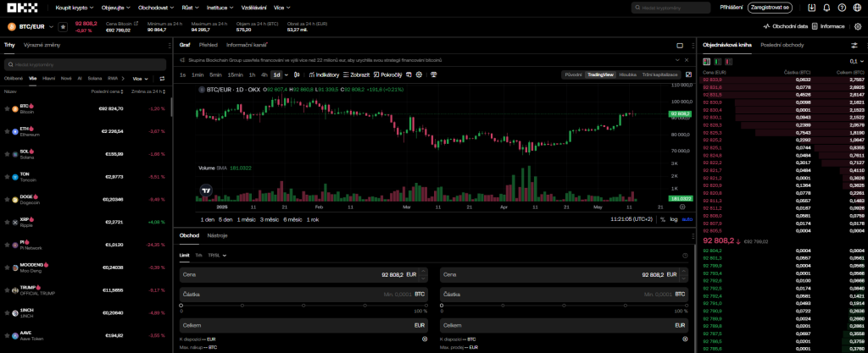
Task: Focus the left panel Hledat kryptoměny search field
Action: [86, 64]
